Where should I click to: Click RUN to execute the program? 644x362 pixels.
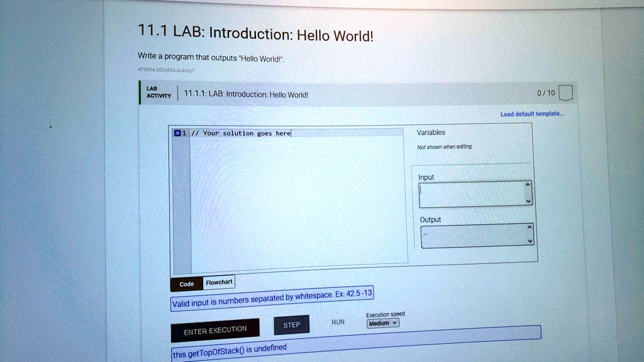click(338, 321)
